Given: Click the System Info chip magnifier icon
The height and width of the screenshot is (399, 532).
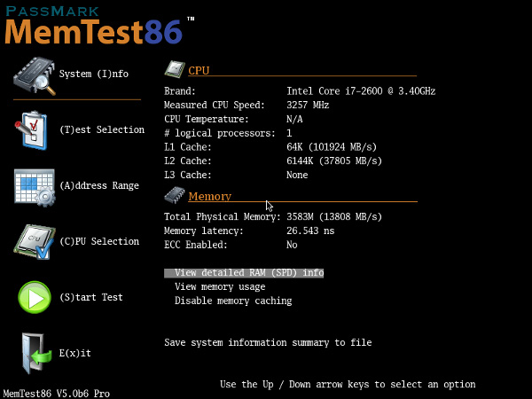Looking at the screenshot, I should coord(34,76).
